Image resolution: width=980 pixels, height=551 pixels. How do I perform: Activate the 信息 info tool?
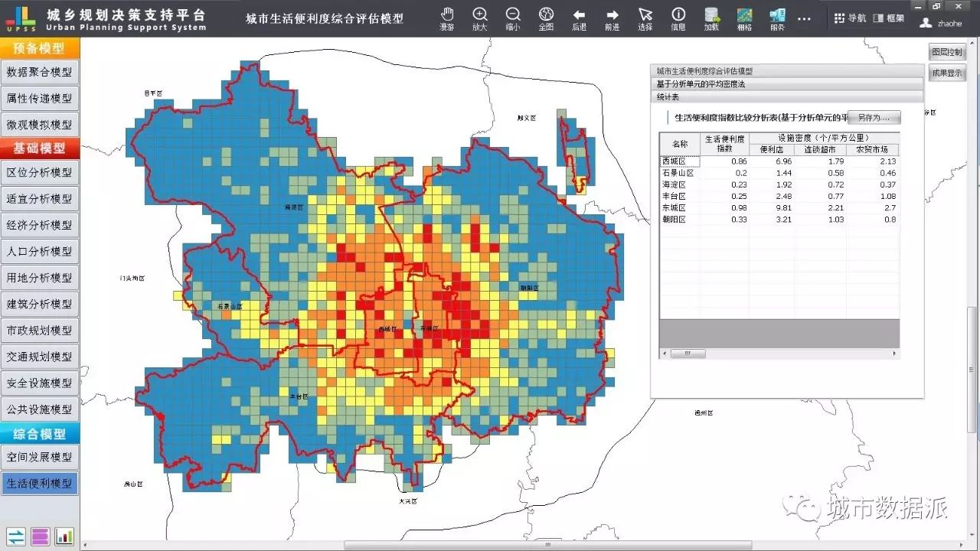678,18
